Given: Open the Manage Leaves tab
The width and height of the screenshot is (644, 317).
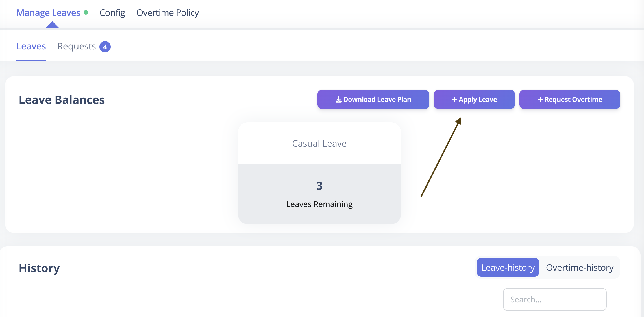Looking at the screenshot, I should (48, 13).
